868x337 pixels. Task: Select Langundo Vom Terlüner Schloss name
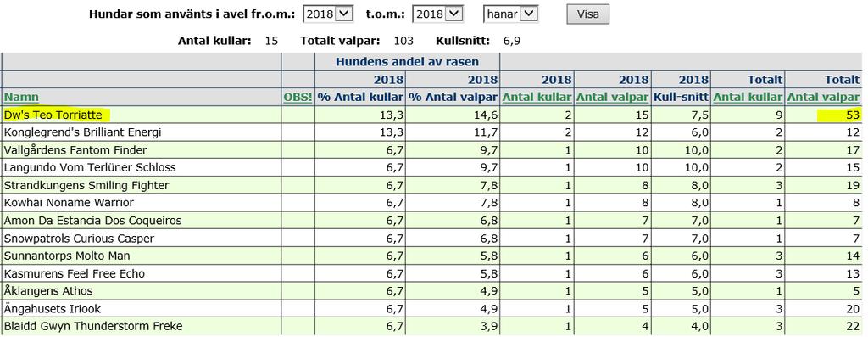pos(90,167)
